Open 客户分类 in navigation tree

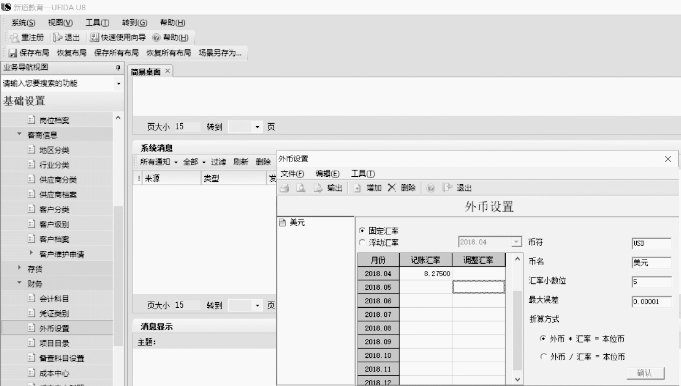click(54, 210)
